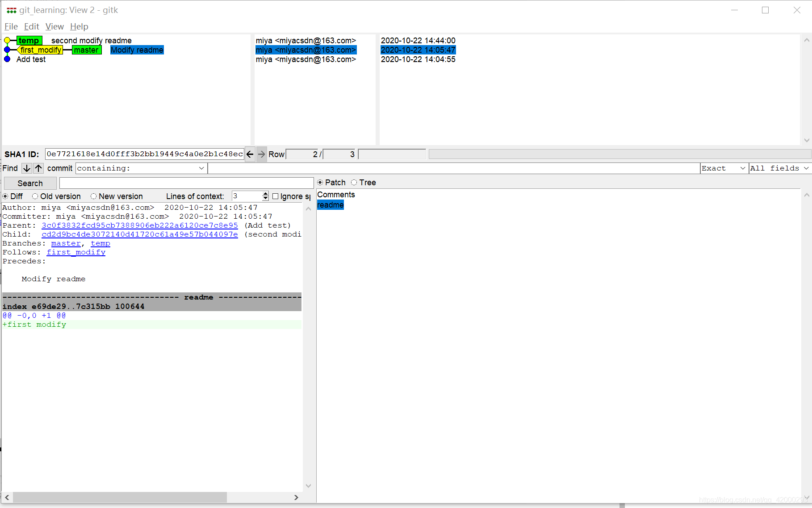Select the Patch view radio button
The height and width of the screenshot is (508, 812).
pos(320,183)
